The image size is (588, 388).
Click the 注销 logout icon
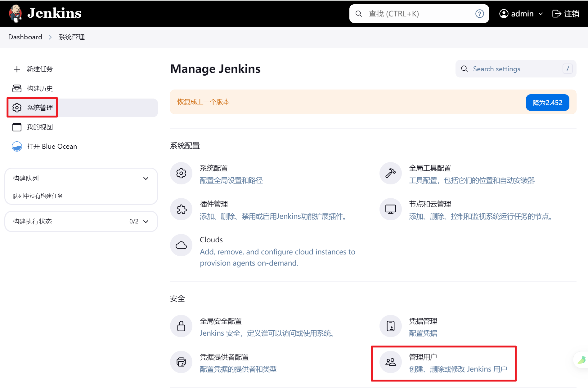click(557, 14)
